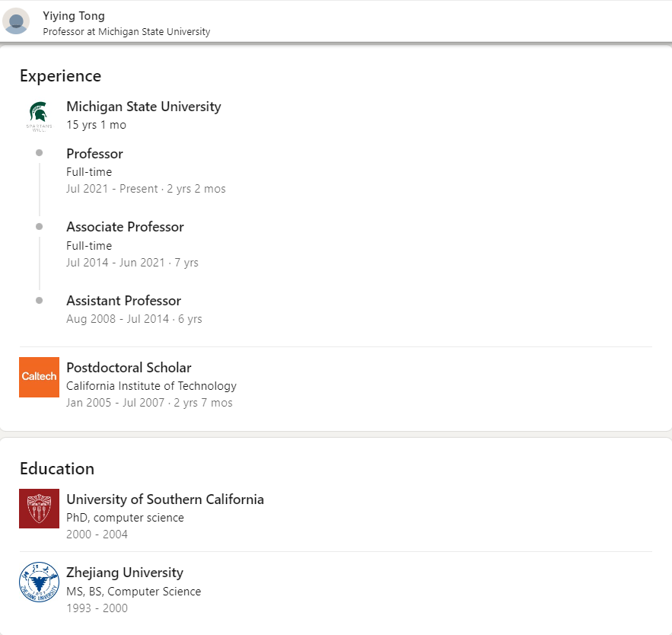Image resolution: width=672 pixels, height=635 pixels.
Task: Click the Yiying Tong name in header
Action: [74, 16]
